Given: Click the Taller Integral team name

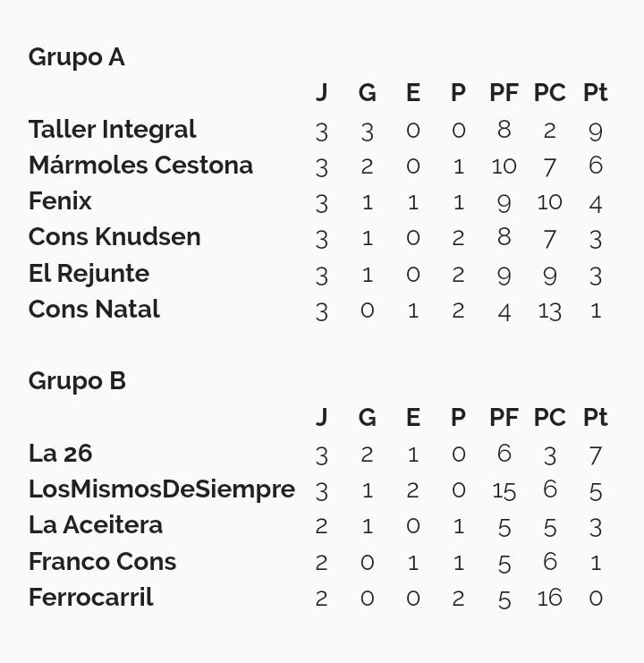Looking at the screenshot, I should pos(113,130).
